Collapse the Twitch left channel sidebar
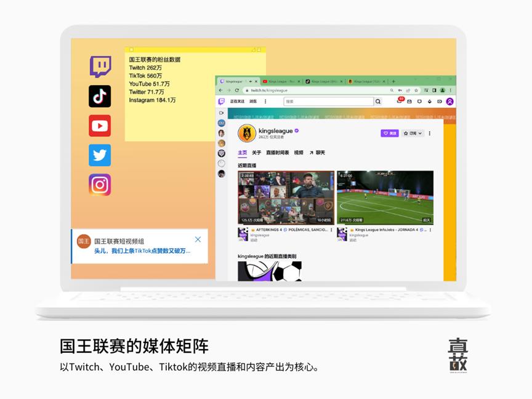Screen dimensions: 532x399 point(222,113)
